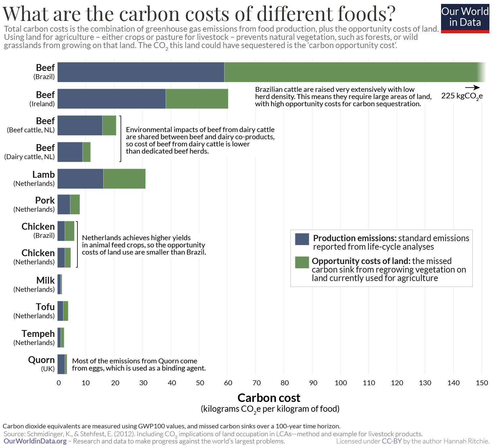Click the chart title about carbon costs
Viewport: 493px width, 448px height.
coord(199,14)
